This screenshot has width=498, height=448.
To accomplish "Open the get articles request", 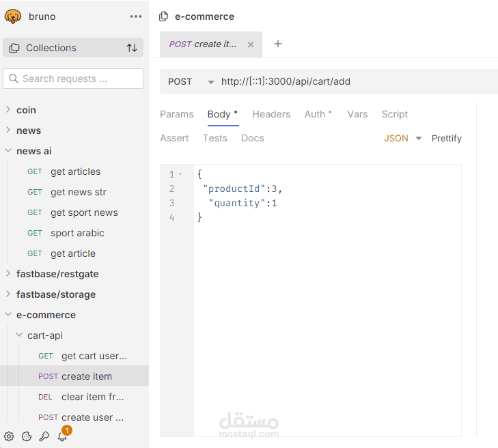I will [x=76, y=172].
